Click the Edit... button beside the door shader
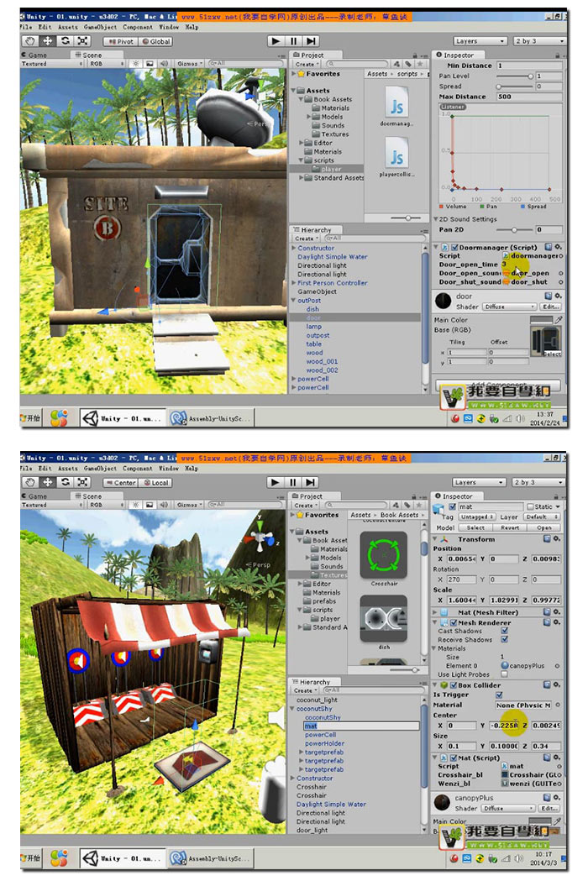Screen dimensions: 588x881 tap(550, 307)
